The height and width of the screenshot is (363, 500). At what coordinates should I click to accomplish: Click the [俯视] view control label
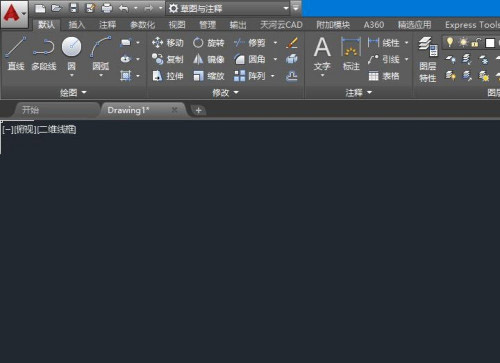click(x=25, y=129)
